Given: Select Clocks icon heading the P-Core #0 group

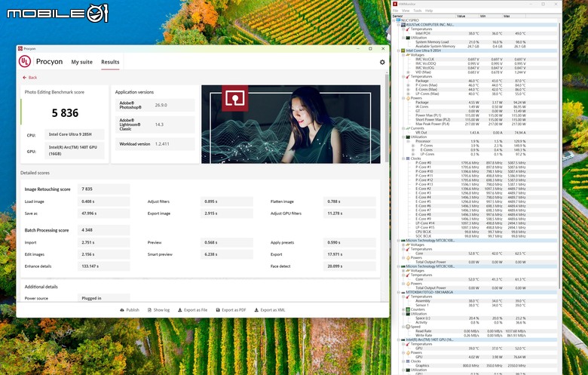Looking at the screenshot, I should click(408, 158).
